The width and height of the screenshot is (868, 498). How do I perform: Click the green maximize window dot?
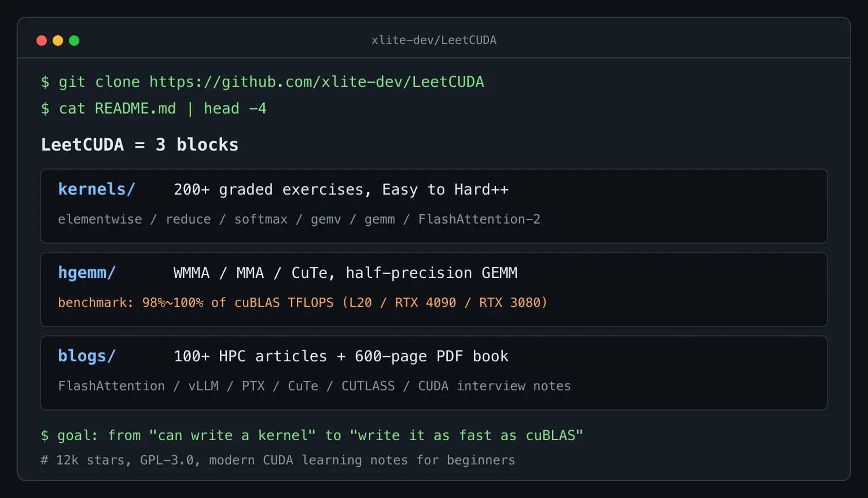pyautogui.click(x=74, y=41)
